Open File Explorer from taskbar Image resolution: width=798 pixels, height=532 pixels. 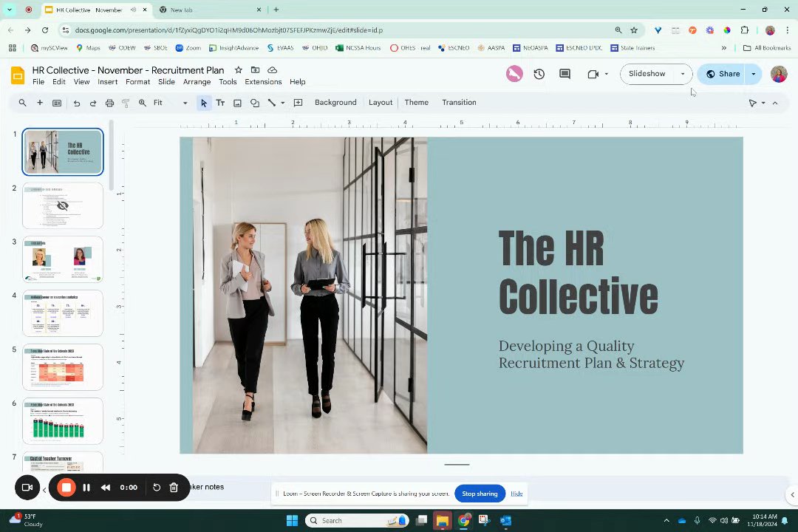(x=443, y=520)
